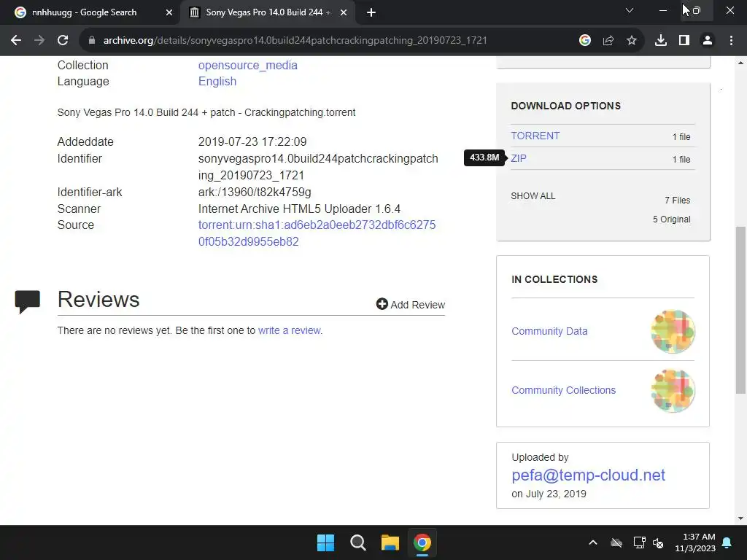Click the scrollbar up arrow
This screenshot has width=747, height=560.
740,63
